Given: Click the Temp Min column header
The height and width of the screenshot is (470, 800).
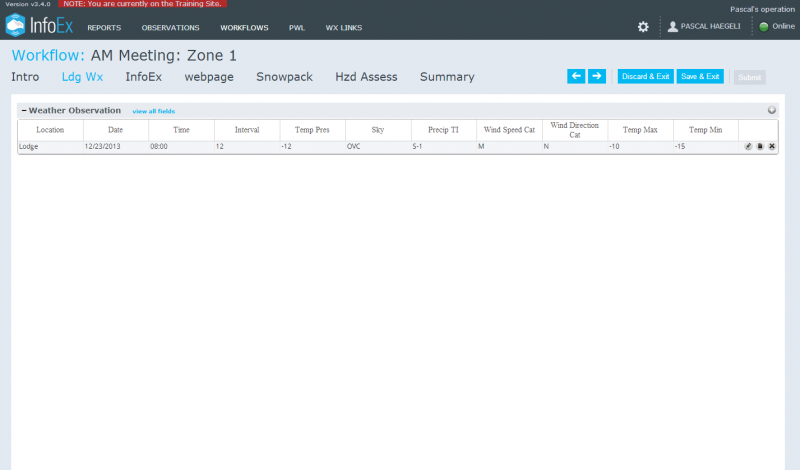Looking at the screenshot, I should [x=706, y=130].
